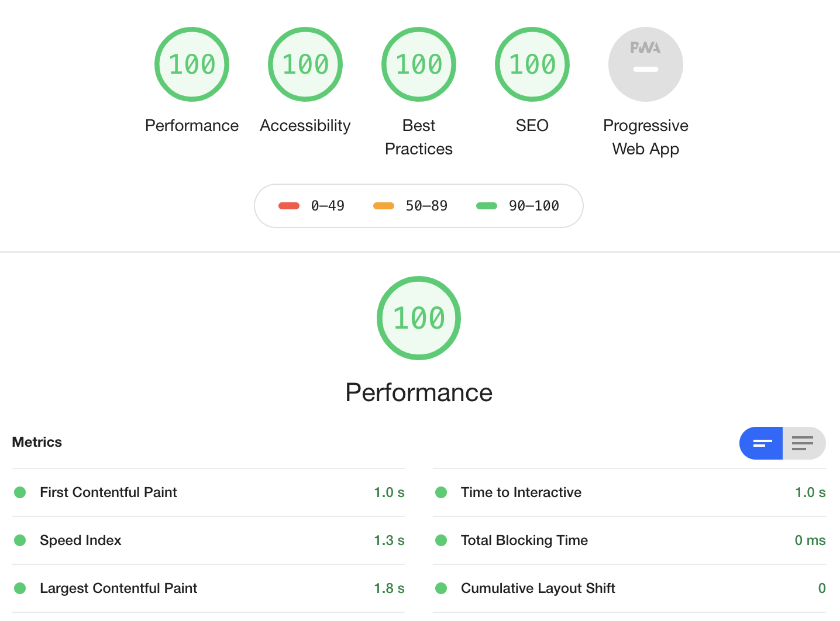Click the gray PWA badge icon

(645, 64)
